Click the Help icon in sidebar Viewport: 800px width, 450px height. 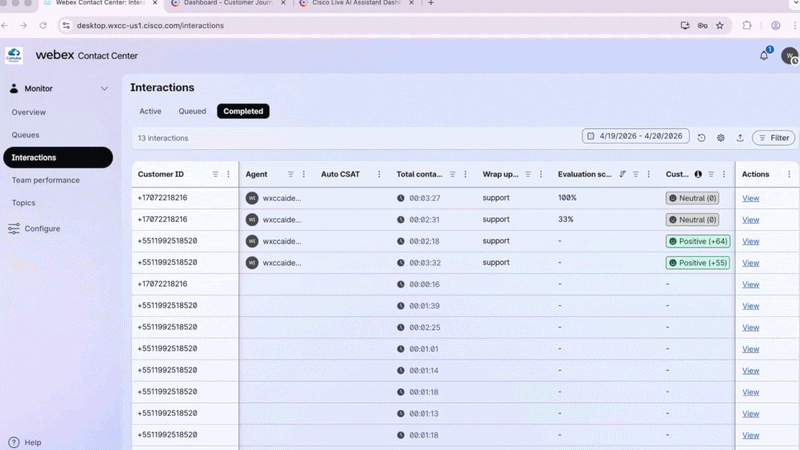[14, 442]
